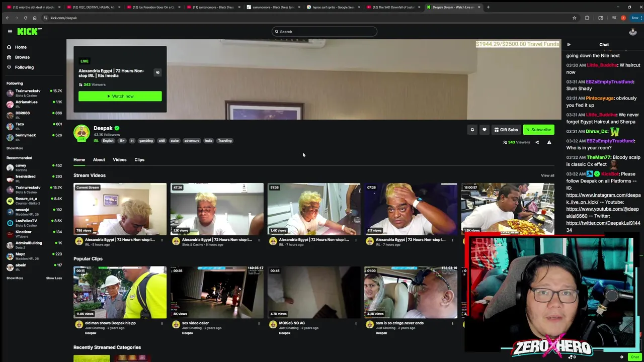Reload the page in browser toolbar
The width and height of the screenshot is (644, 362).
(26, 18)
